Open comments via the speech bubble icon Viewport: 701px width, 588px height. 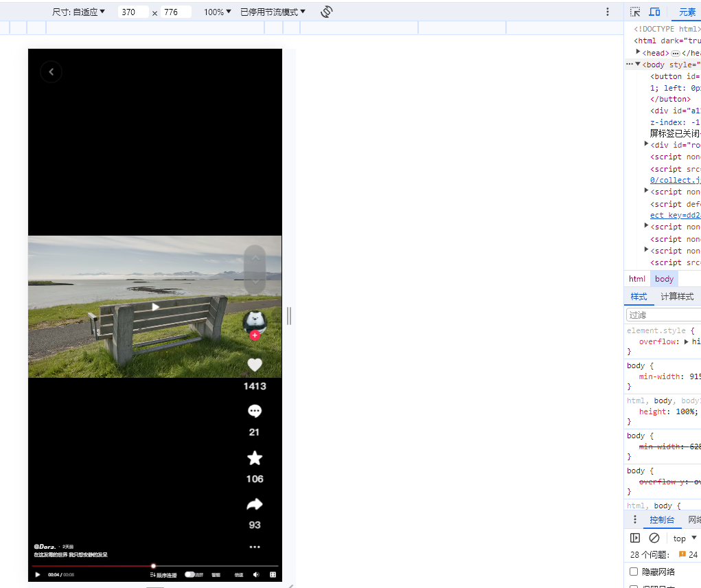(x=255, y=411)
